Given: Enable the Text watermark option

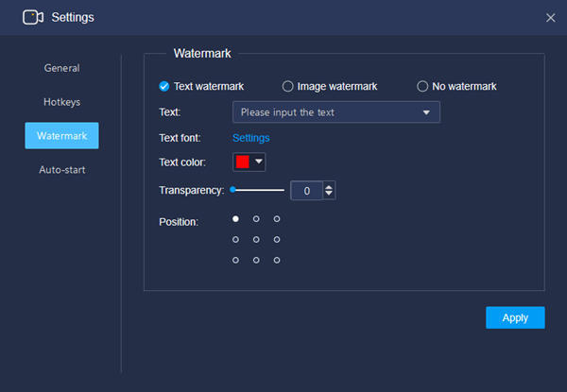Looking at the screenshot, I should coord(164,86).
